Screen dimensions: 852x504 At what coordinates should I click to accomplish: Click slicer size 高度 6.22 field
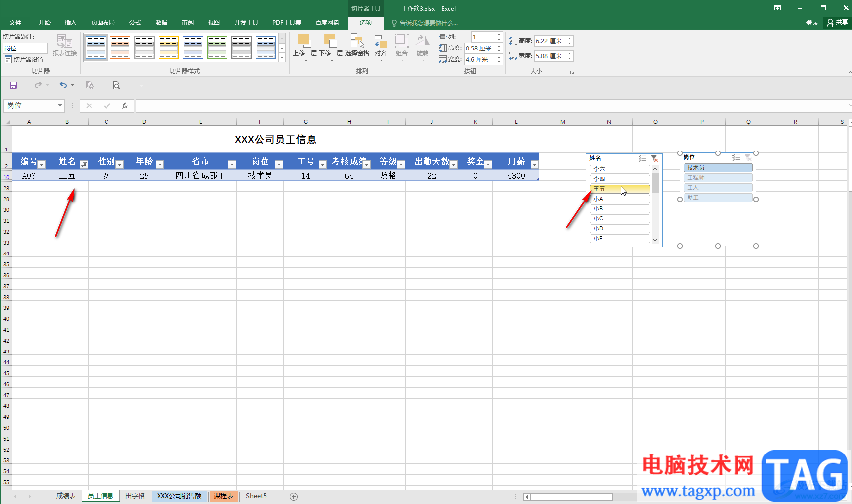tap(550, 41)
